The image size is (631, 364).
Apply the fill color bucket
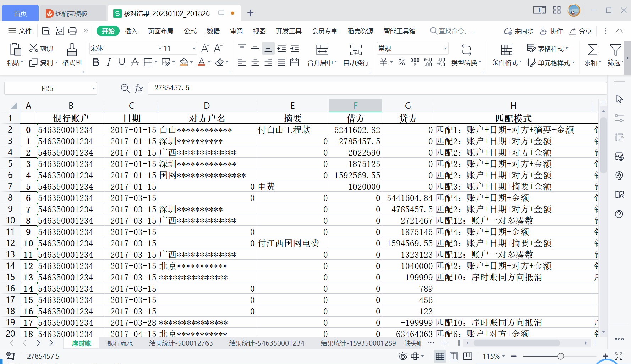coord(183,62)
